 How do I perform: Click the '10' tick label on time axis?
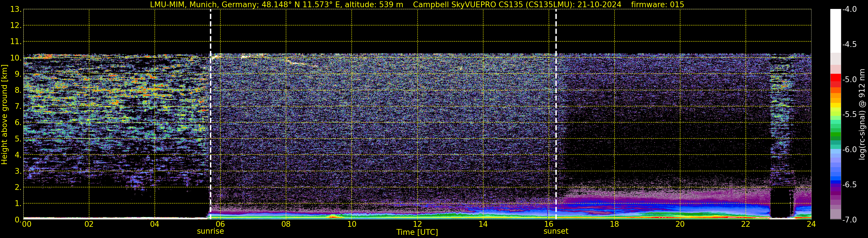(352, 224)
